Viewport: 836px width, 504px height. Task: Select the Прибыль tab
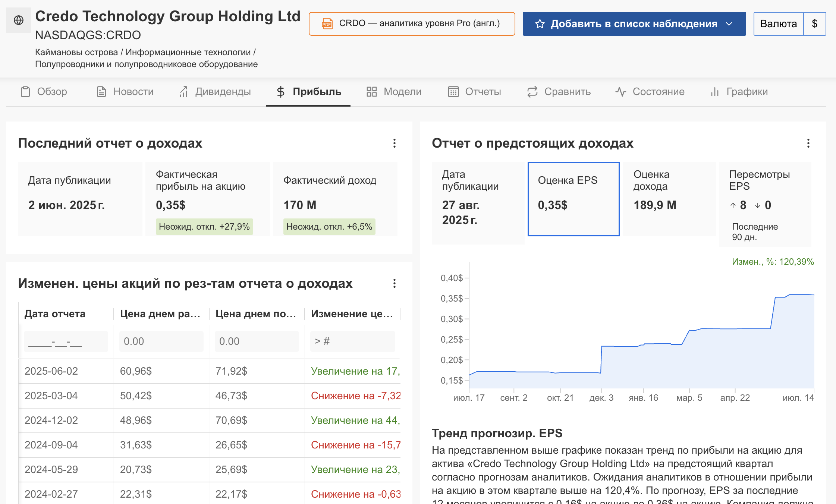click(x=308, y=92)
